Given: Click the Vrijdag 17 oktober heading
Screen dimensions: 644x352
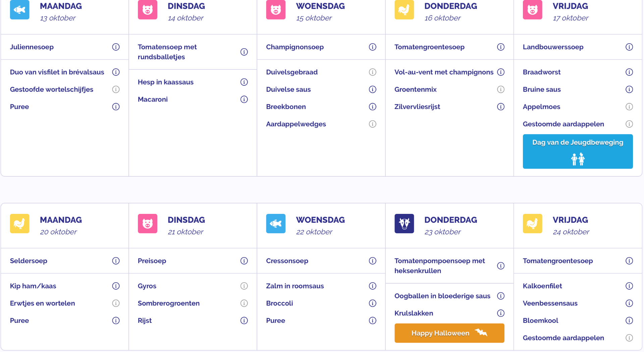Looking at the screenshot, I should click(570, 6).
